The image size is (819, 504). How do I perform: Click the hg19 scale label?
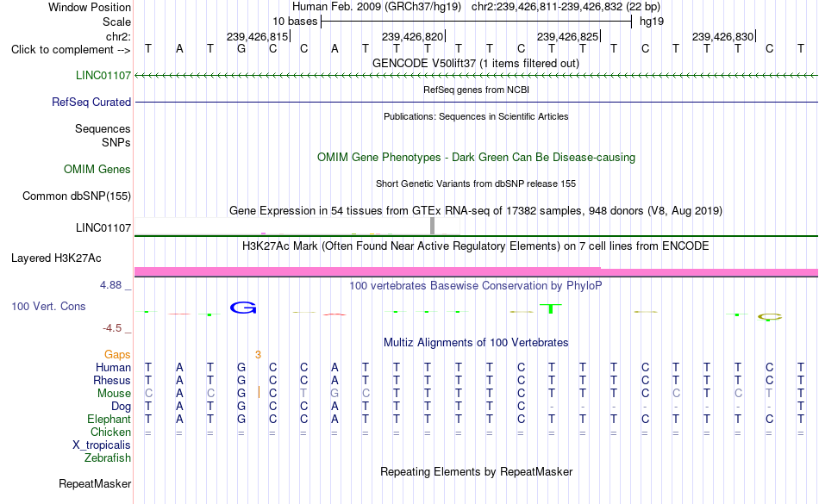[x=652, y=22]
